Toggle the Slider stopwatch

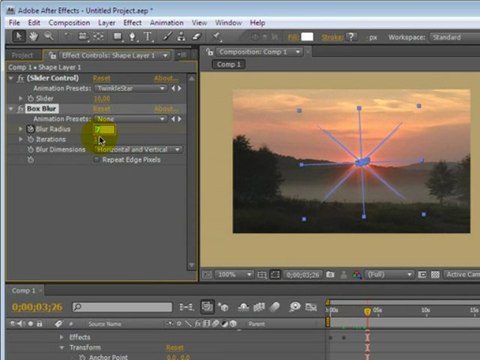tap(31, 98)
